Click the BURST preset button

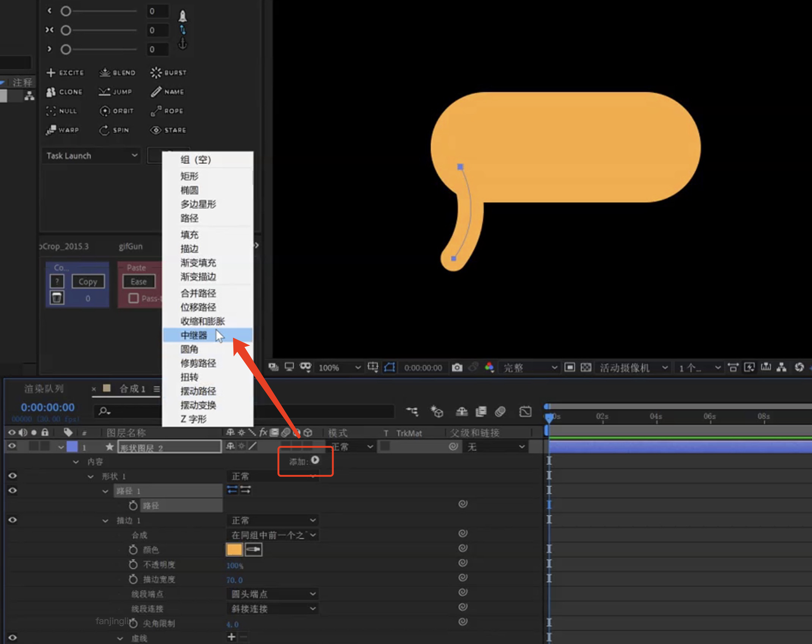click(x=168, y=72)
